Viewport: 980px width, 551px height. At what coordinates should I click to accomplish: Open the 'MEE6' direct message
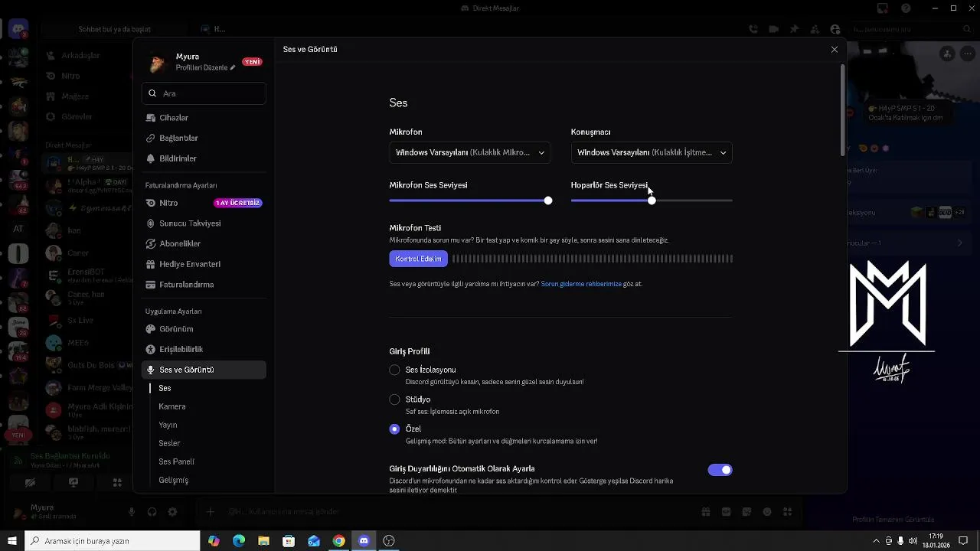(77, 343)
